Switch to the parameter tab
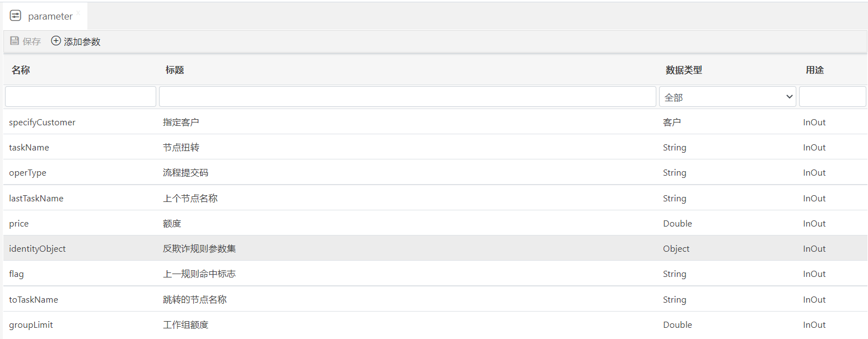The image size is (868, 339). [x=50, y=16]
